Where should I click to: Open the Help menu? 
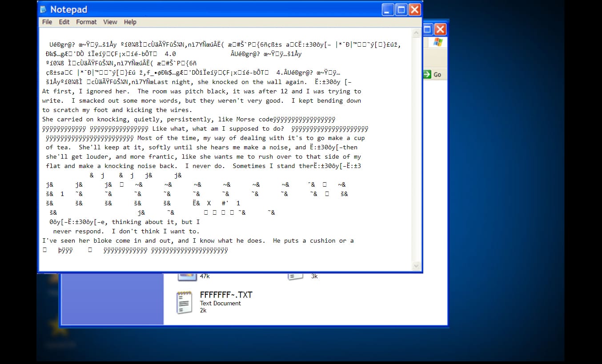[130, 22]
